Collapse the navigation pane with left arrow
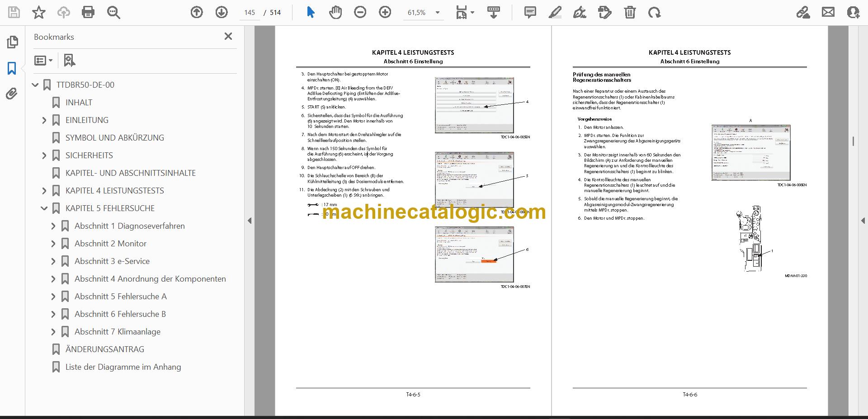The image size is (868, 419). tap(250, 221)
